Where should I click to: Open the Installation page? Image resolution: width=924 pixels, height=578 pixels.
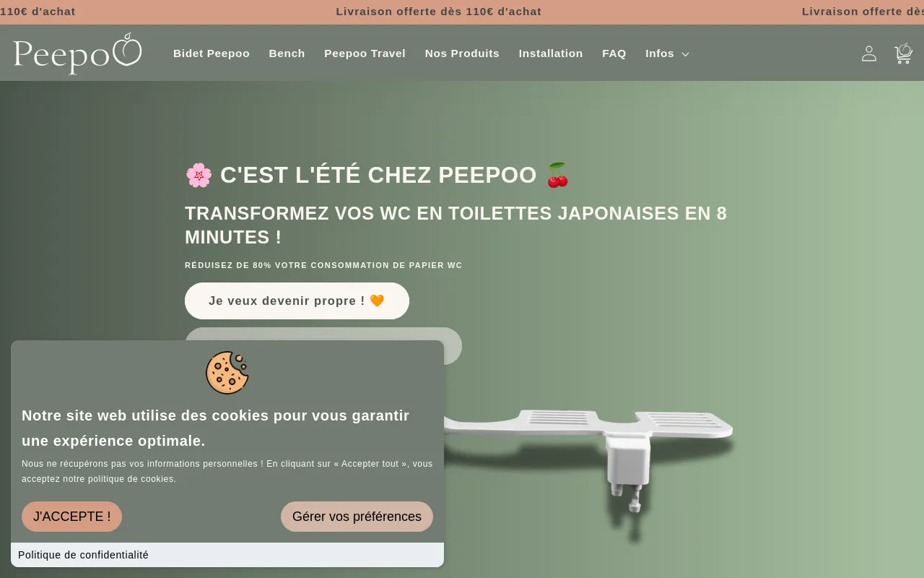pyautogui.click(x=551, y=53)
